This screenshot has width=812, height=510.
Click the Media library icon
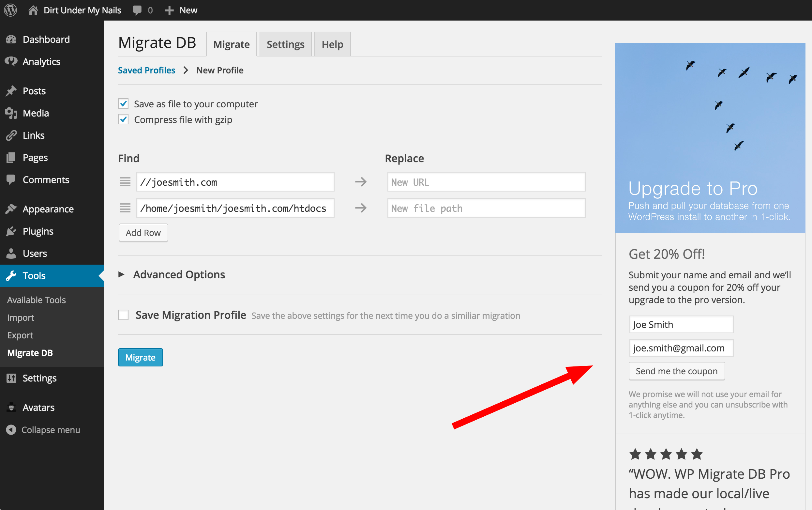11,113
